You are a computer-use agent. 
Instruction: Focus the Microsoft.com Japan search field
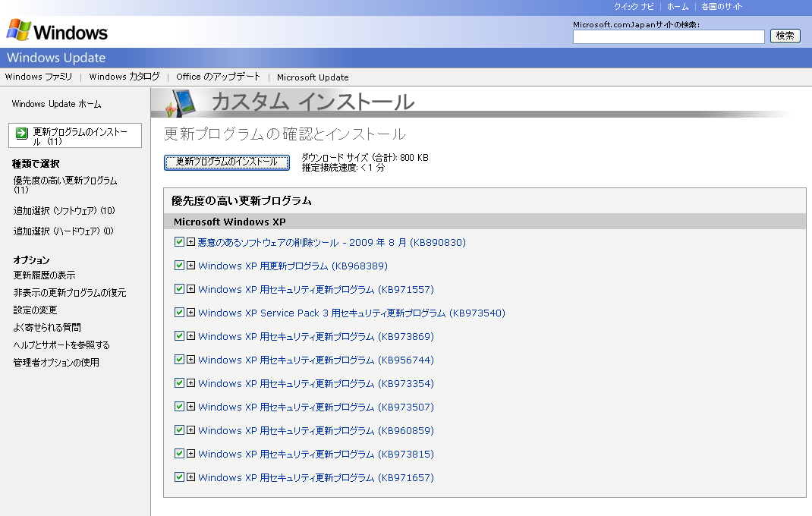(669, 36)
